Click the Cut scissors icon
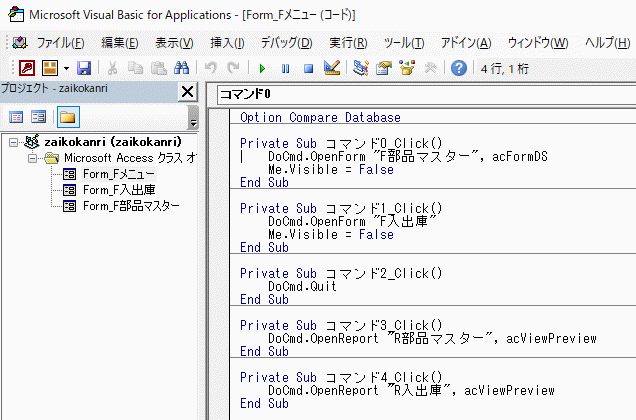636x420 pixels. click(x=112, y=68)
